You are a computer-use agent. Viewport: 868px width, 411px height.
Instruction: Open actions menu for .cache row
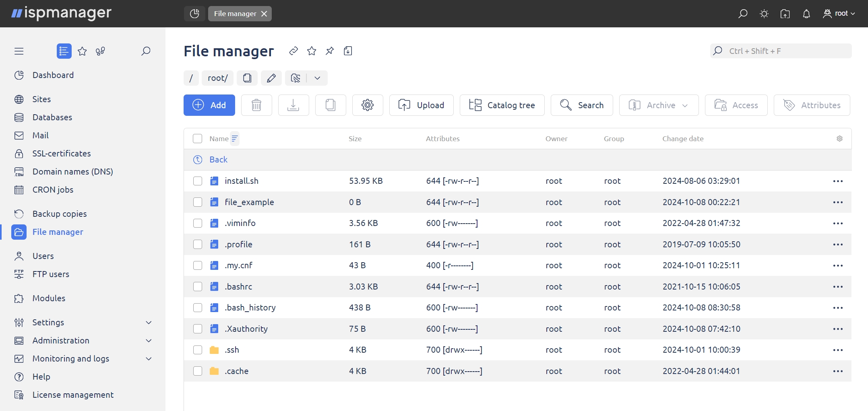tap(838, 371)
